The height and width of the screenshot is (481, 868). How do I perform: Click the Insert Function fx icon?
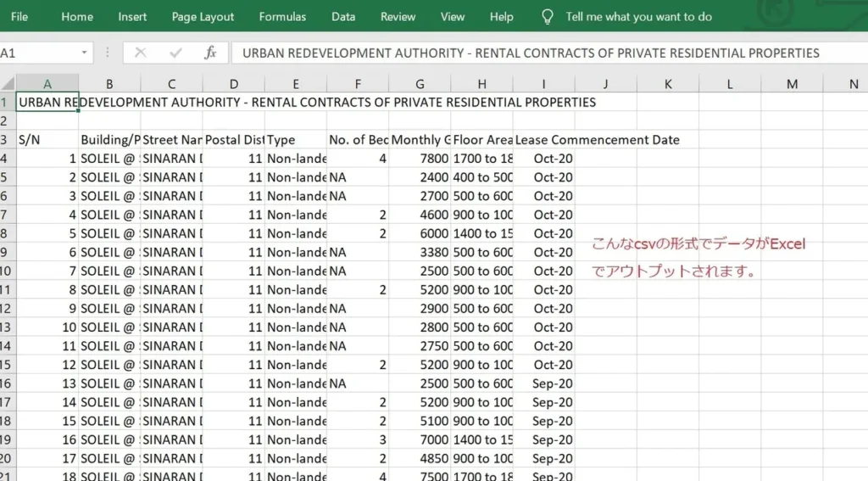[x=210, y=53]
